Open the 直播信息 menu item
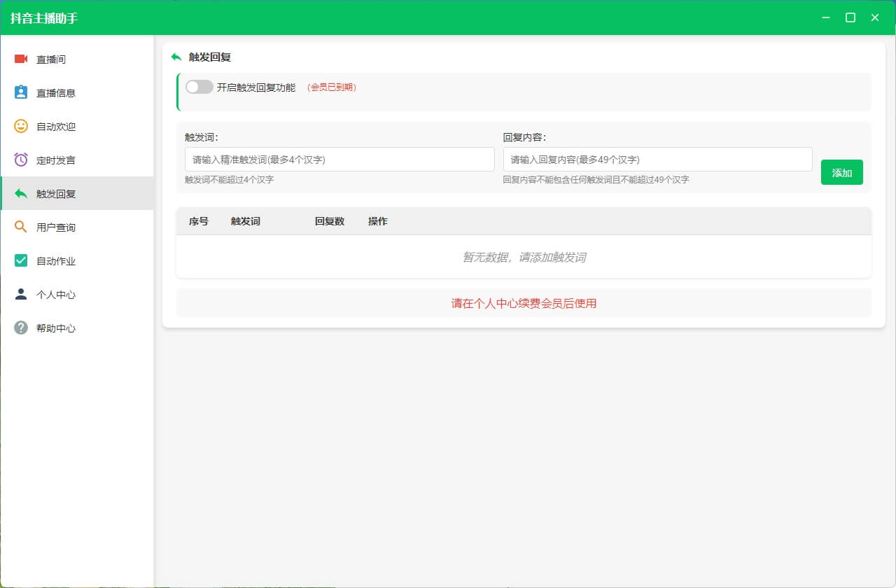 click(x=77, y=92)
